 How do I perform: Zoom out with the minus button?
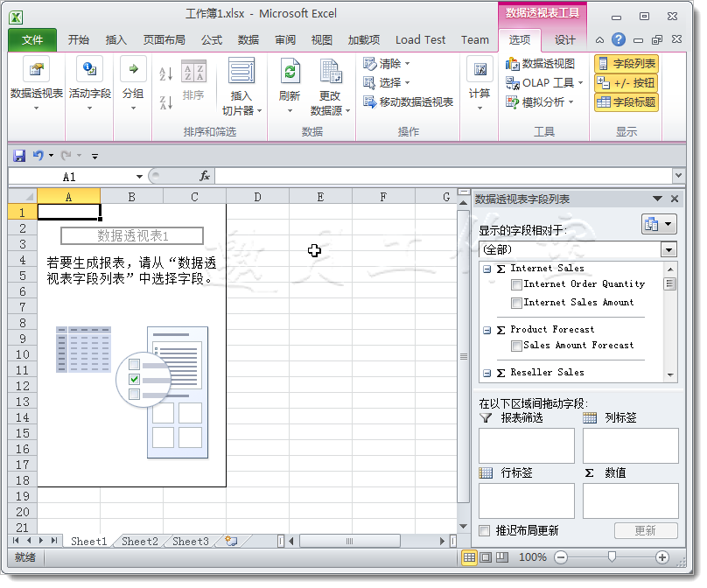click(561, 557)
